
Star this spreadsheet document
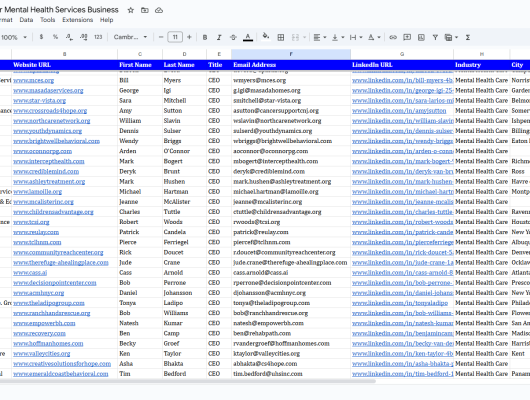coord(131,10)
